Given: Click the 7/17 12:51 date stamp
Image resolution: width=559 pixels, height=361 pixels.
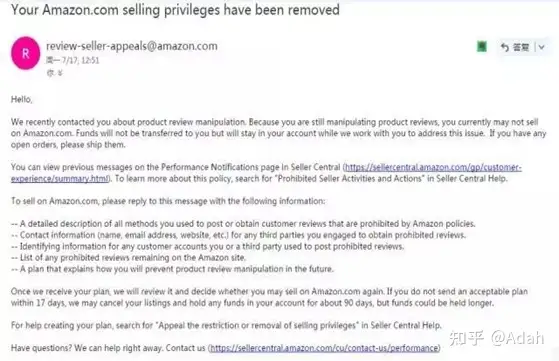Looking at the screenshot, I should [x=73, y=60].
